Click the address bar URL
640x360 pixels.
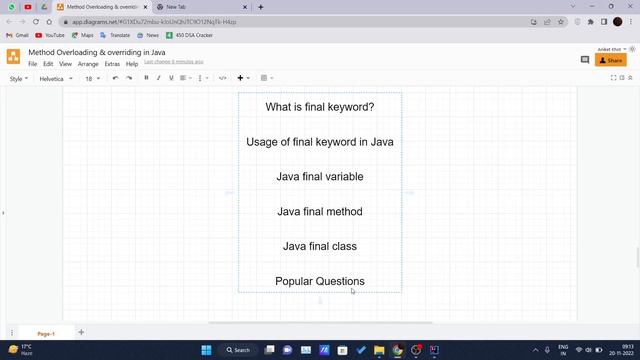[154, 22]
